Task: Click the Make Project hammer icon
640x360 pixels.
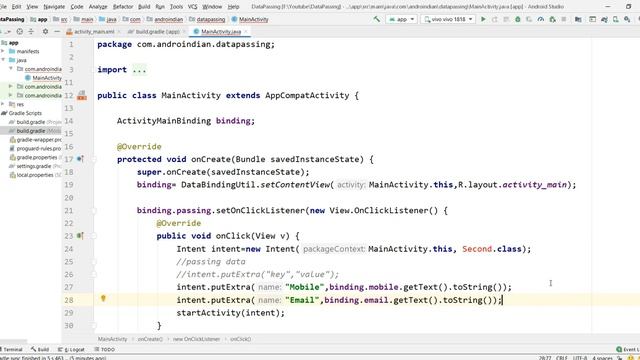Action: [376, 19]
